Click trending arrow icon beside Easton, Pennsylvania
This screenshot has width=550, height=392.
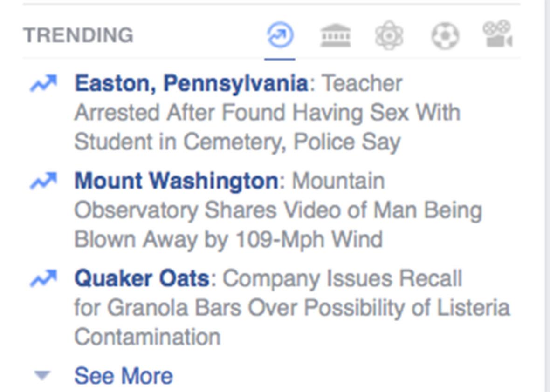coord(43,83)
